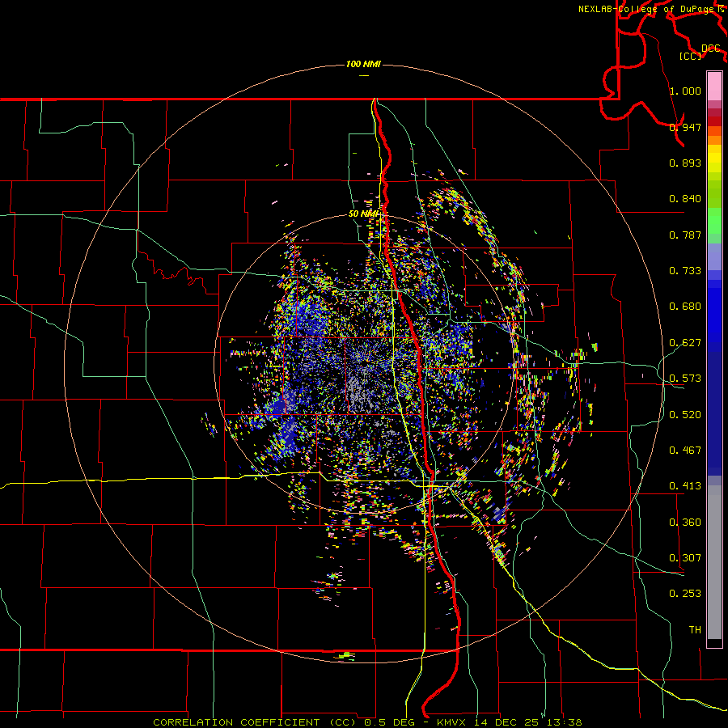Click the 0.307 color scale value
This screenshot has height=728, width=728.
point(685,558)
